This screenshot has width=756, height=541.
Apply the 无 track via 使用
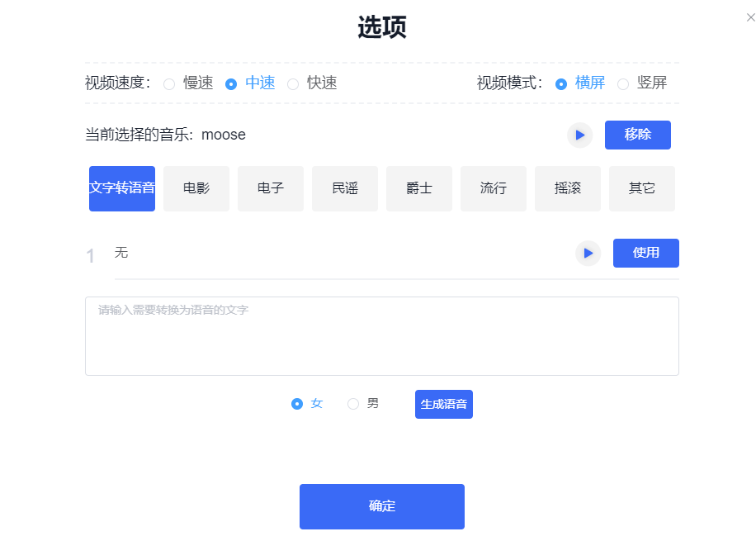(x=645, y=253)
